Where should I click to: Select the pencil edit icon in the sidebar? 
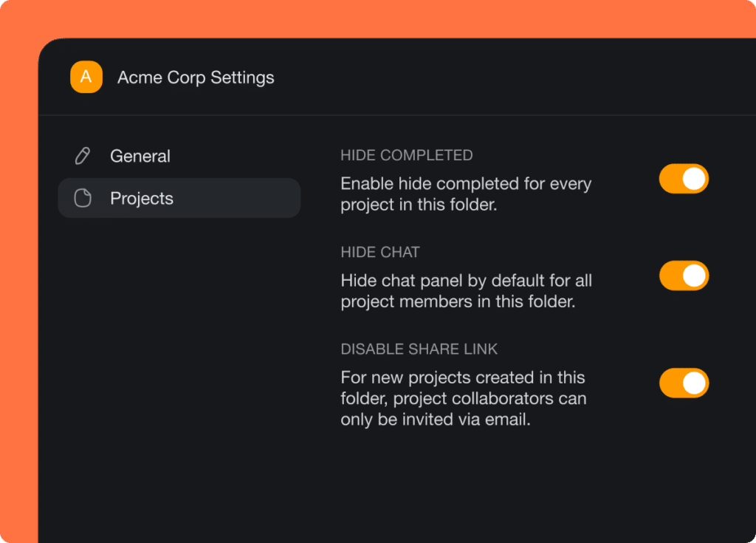coord(82,155)
